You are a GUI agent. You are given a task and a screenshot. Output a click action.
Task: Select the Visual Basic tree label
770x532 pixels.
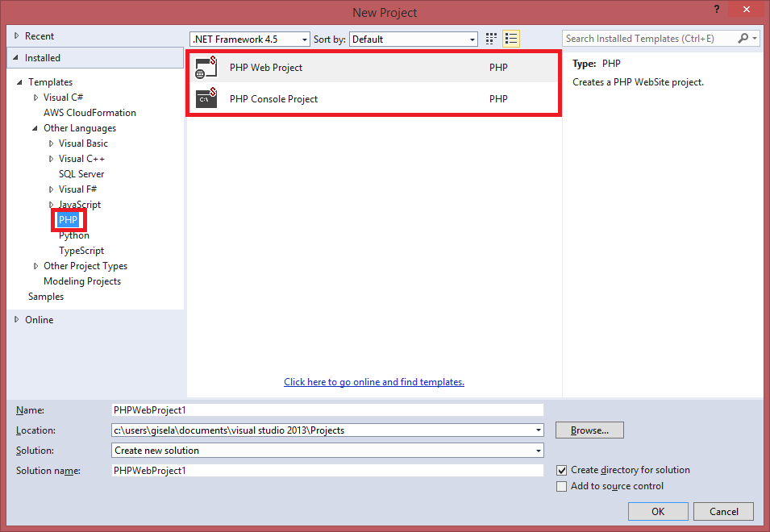coord(84,143)
